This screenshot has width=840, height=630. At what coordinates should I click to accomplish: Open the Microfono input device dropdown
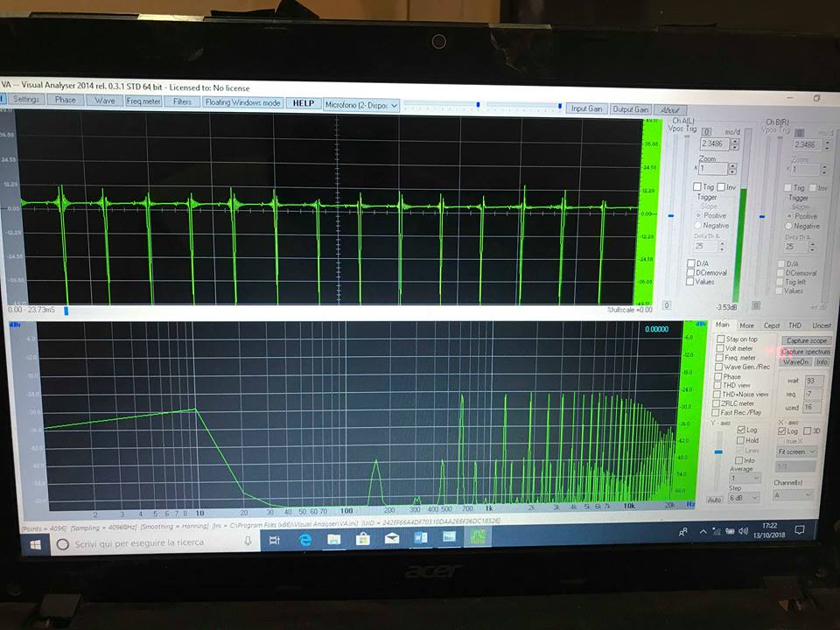tap(361, 105)
